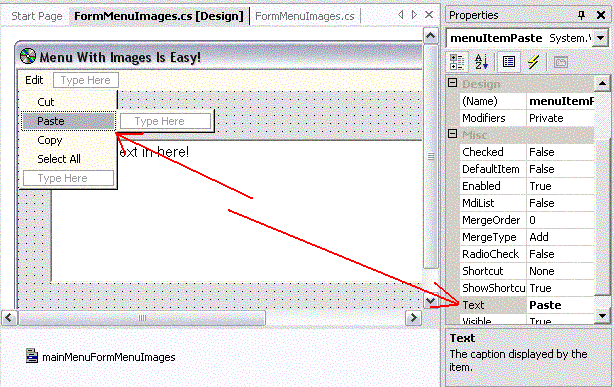
Task: Show Events via the lightning bolt icon
Action: 533,62
